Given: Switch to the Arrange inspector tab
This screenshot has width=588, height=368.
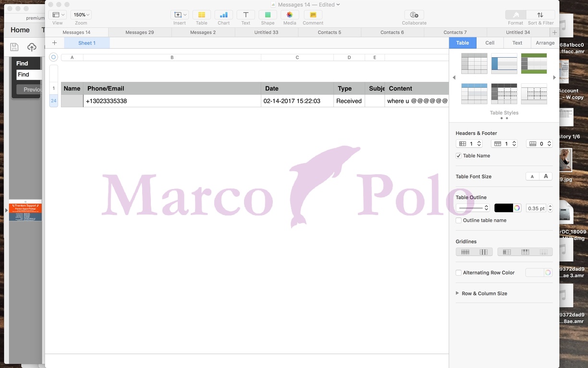Looking at the screenshot, I should 545,43.
